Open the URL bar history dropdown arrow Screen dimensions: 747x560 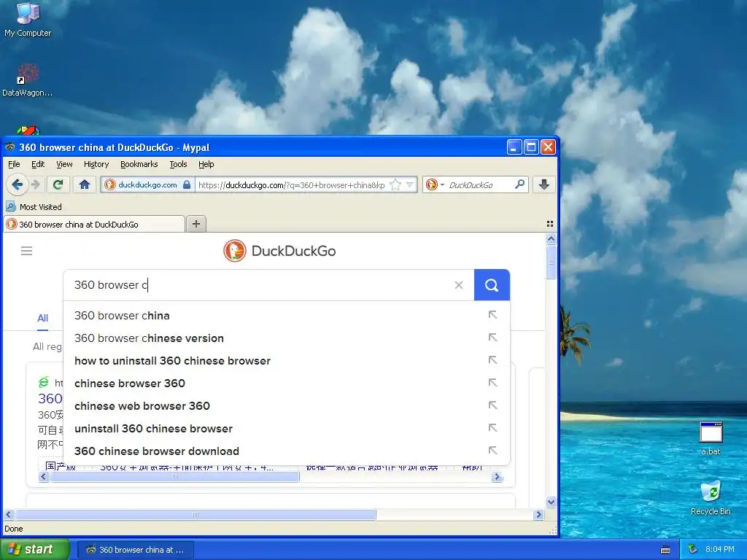pyautogui.click(x=410, y=184)
